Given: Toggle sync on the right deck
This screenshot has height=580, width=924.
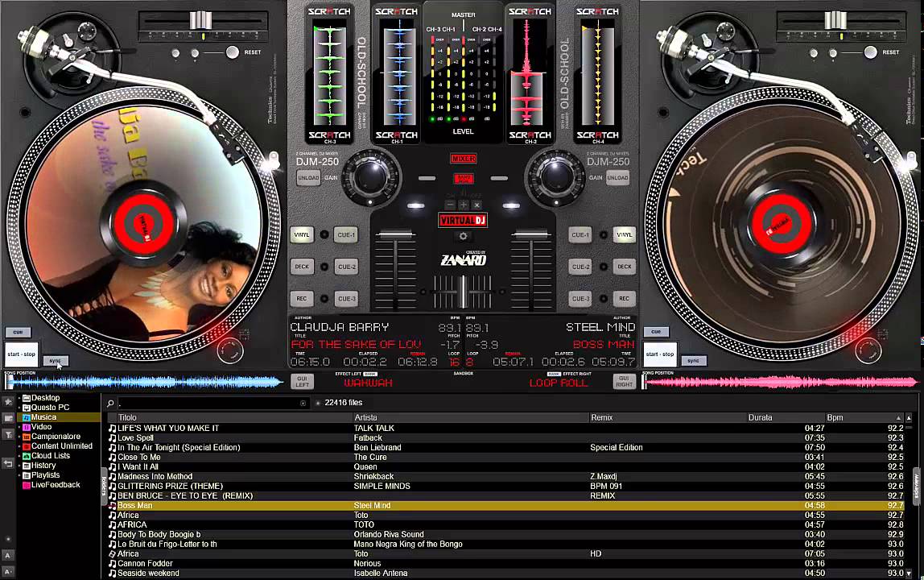Looking at the screenshot, I should point(694,361).
